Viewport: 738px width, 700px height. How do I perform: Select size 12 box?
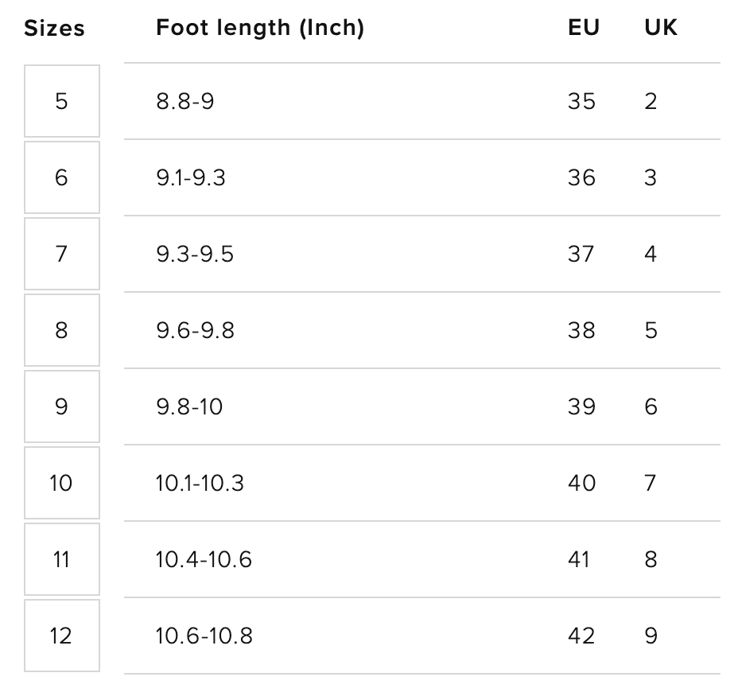pos(61,636)
